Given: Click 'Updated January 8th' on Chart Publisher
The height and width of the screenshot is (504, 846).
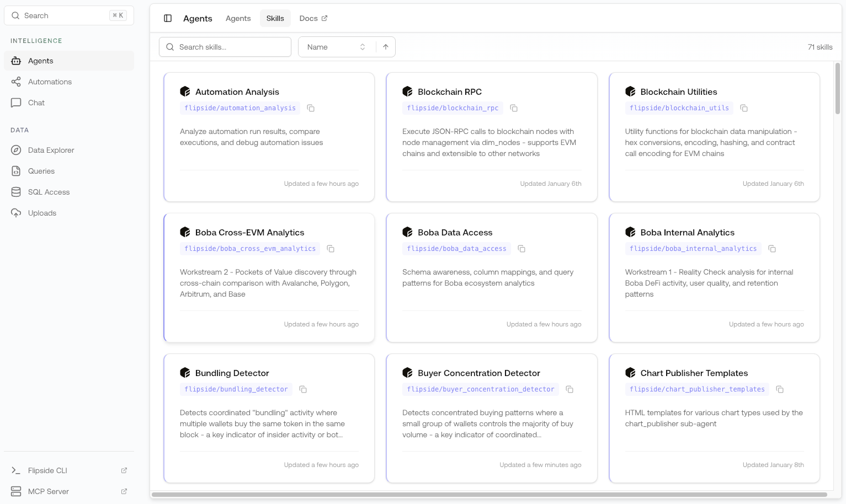Looking at the screenshot, I should click(x=773, y=465).
